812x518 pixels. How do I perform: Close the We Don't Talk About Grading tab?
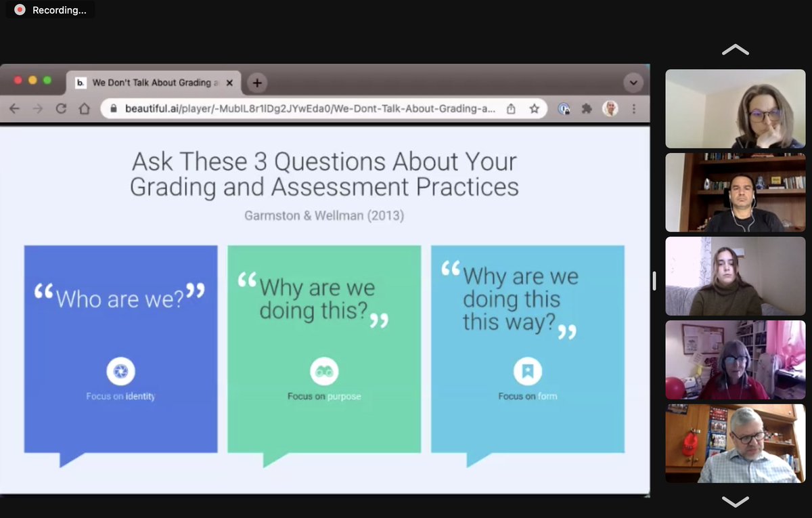point(229,83)
